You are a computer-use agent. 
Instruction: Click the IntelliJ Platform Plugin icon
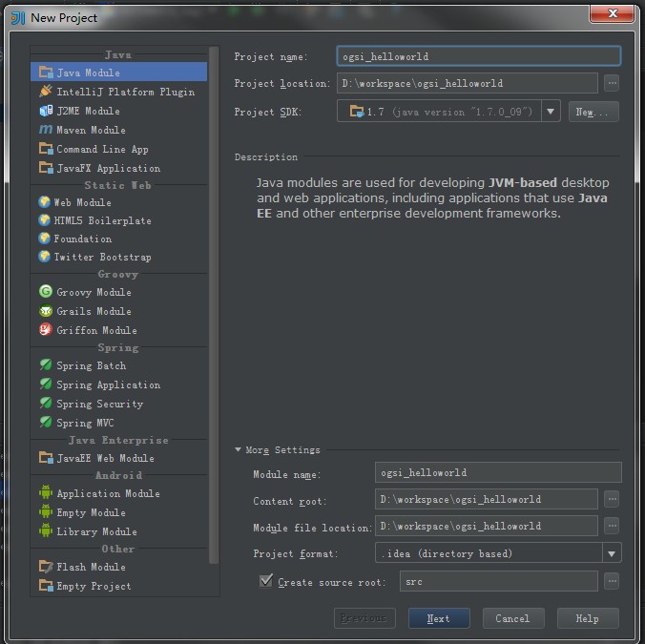tap(46, 91)
